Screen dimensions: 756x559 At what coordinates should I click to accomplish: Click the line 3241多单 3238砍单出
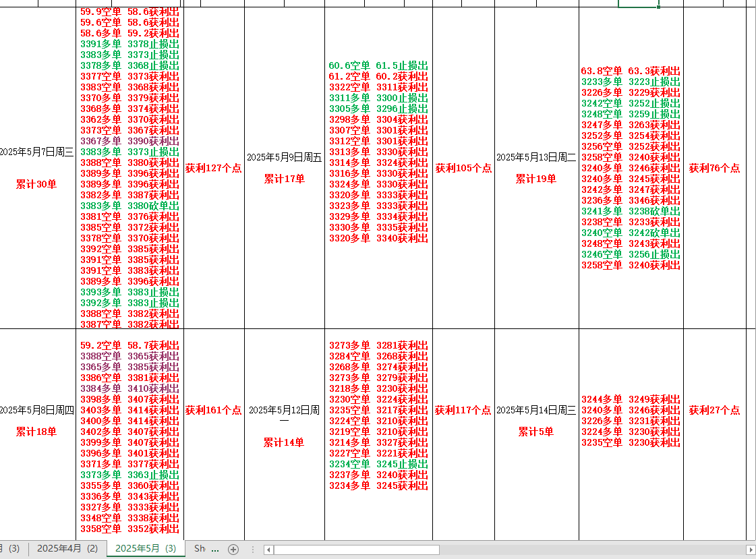(x=631, y=211)
